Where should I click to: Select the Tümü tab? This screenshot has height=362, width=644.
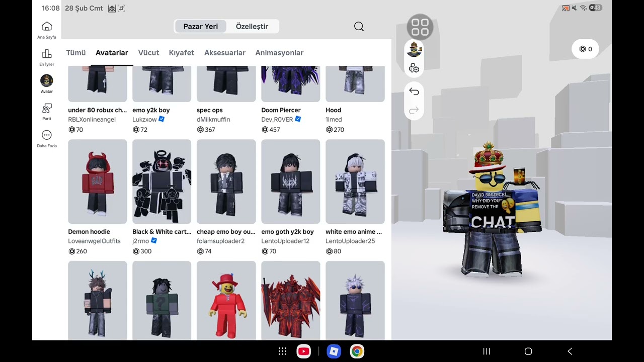tap(76, 53)
